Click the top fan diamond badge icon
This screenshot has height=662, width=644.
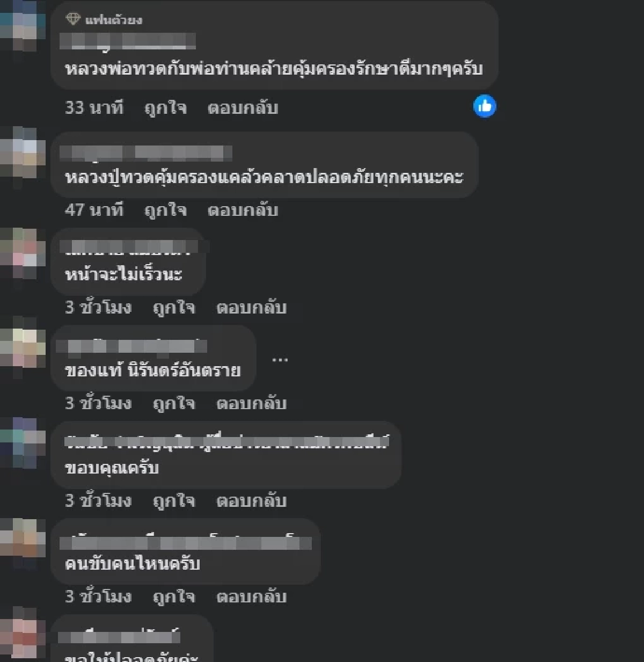point(73,19)
